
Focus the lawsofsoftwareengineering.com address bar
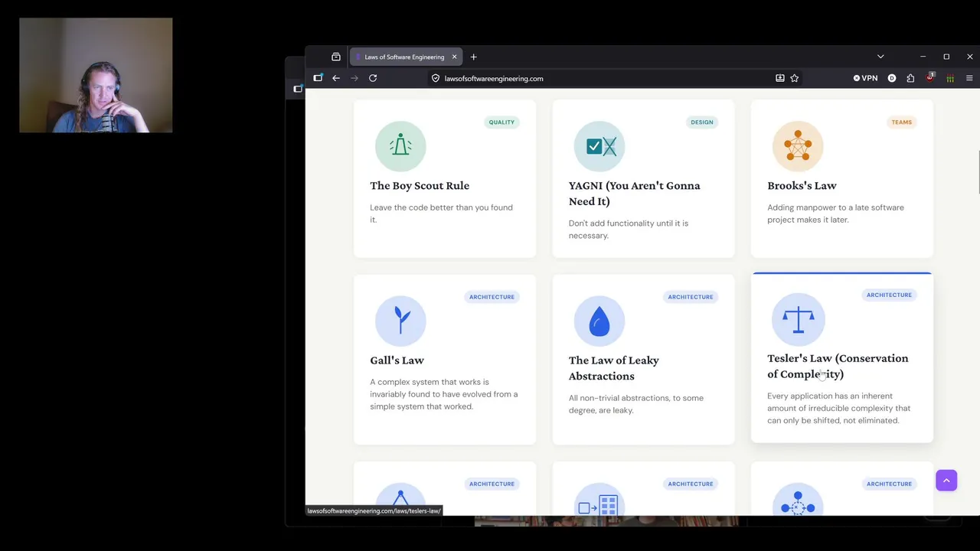605,78
